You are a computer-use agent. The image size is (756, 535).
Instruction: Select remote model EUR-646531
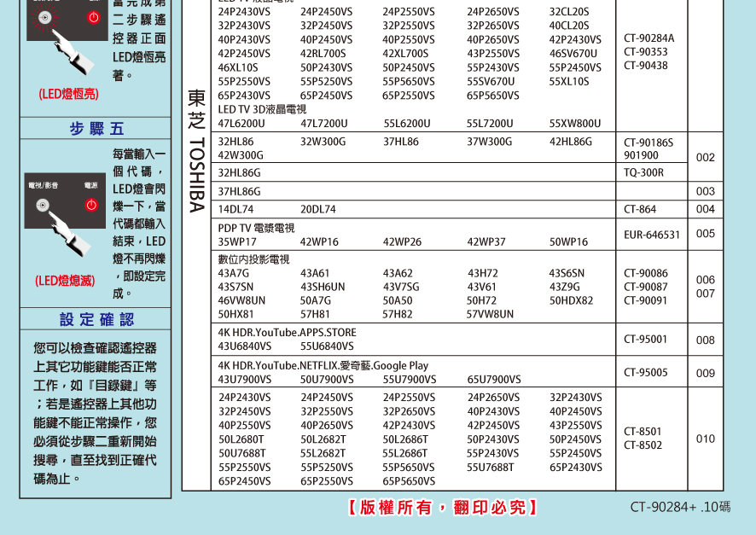652,236
